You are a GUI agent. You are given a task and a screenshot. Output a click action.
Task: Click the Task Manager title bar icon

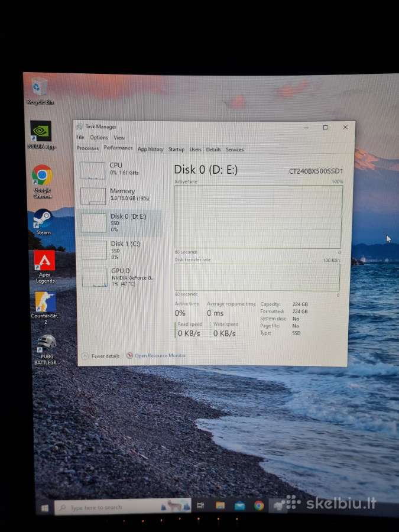coord(80,126)
